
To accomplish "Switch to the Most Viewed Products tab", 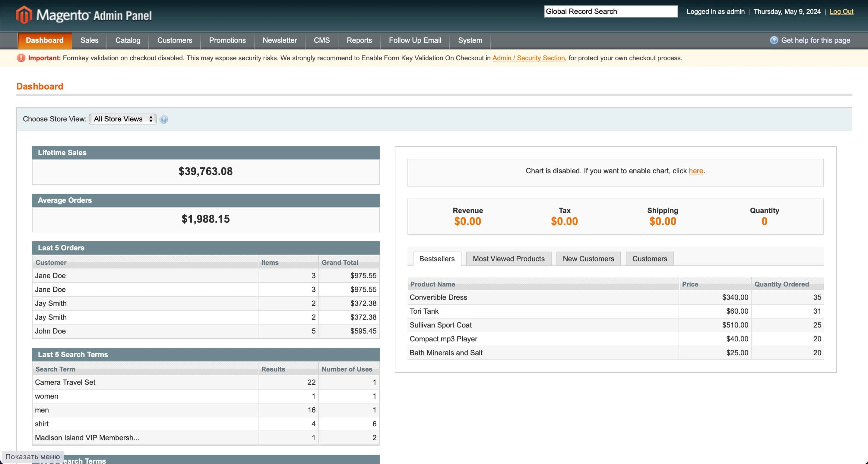I will (x=508, y=259).
